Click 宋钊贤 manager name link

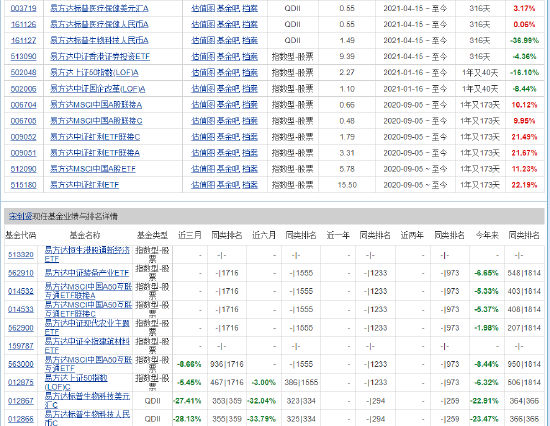[x=20, y=217]
